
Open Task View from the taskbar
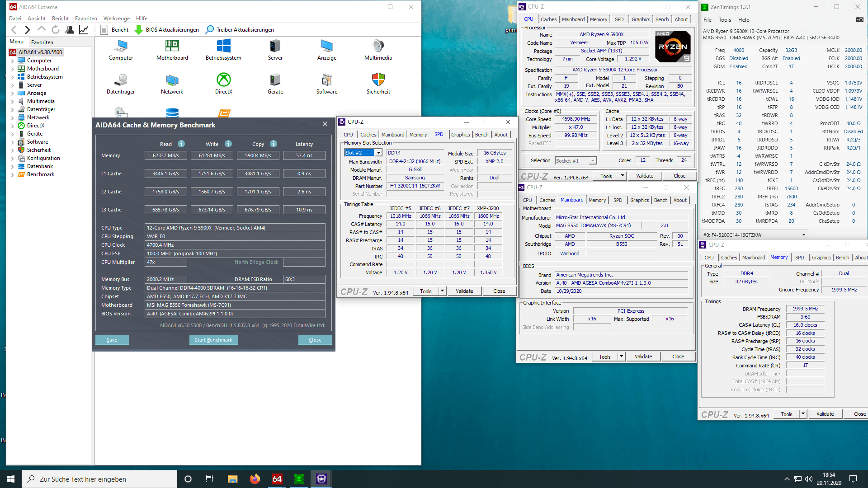(x=210, y=479)
